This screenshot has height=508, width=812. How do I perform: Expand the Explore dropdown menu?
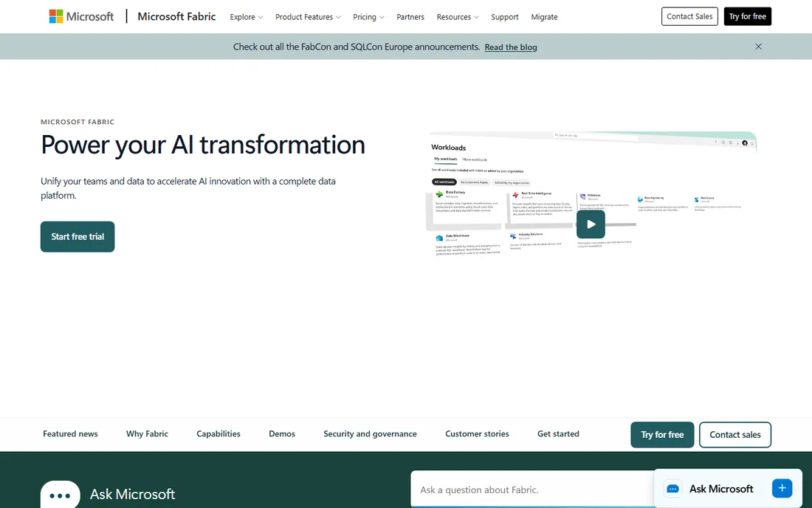click(x=247, y=17)
